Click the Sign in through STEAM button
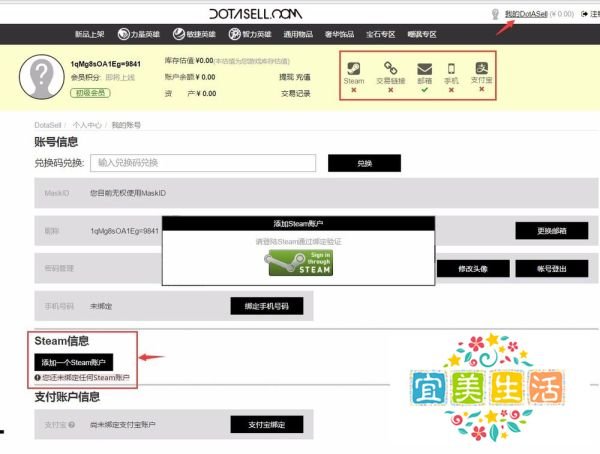This screenshot has height=454, width=600. point(299,263)
